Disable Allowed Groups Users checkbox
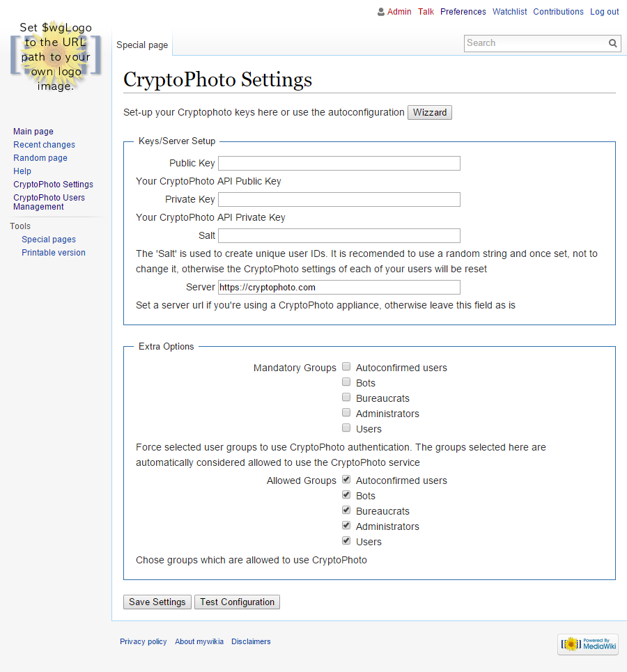This screenshot has width=627, height=672. pos(346,541)
